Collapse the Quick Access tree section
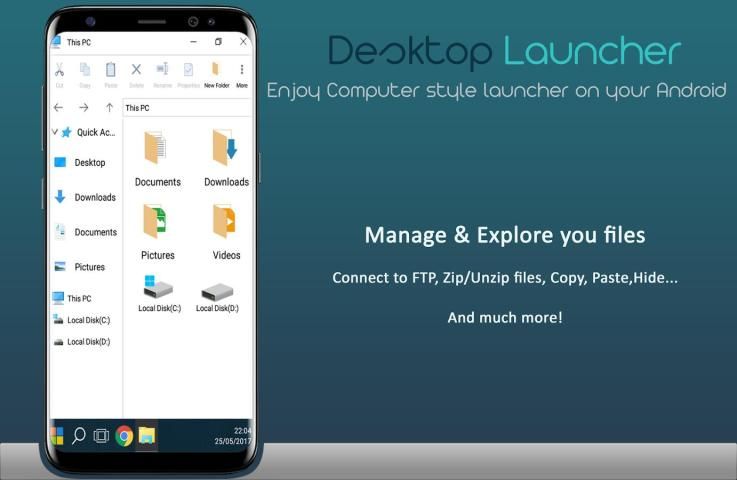Viewport: 737px width, 480px height. (x=55, y=132)
